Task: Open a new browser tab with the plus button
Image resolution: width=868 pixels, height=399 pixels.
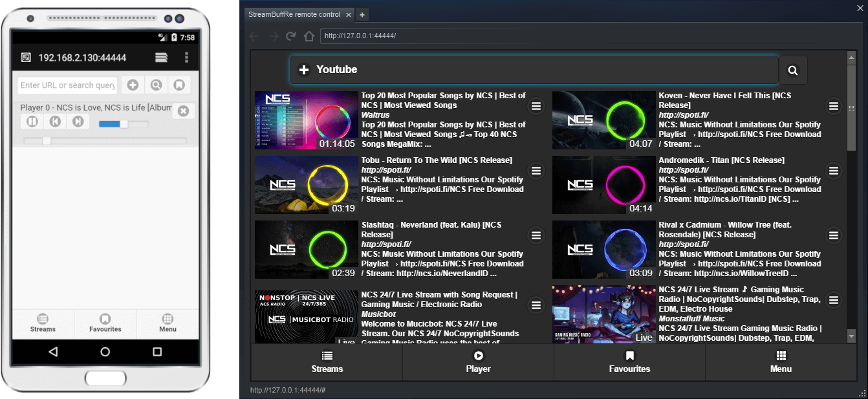Action: coord(362,14)
